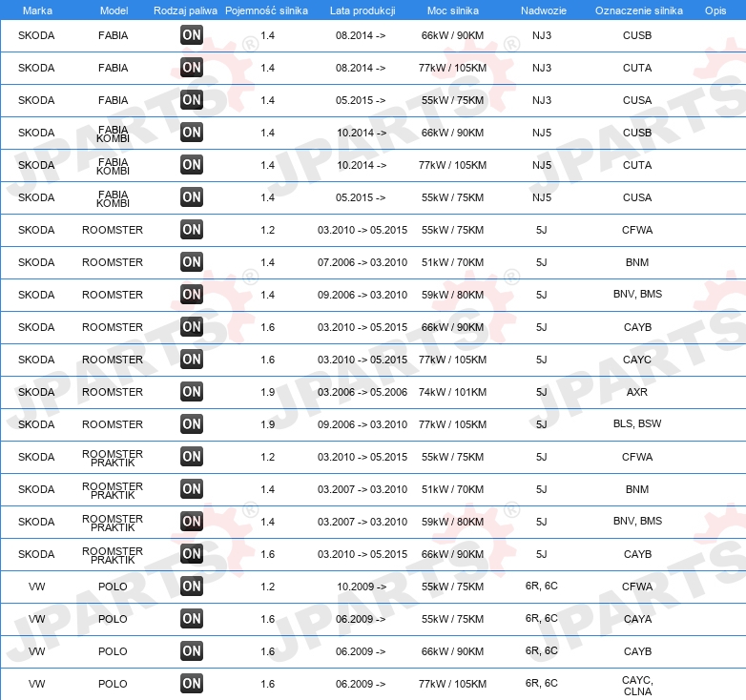Click the Rodzaj paliwa column header
The image size is (746, 700).
pos(185,10)
